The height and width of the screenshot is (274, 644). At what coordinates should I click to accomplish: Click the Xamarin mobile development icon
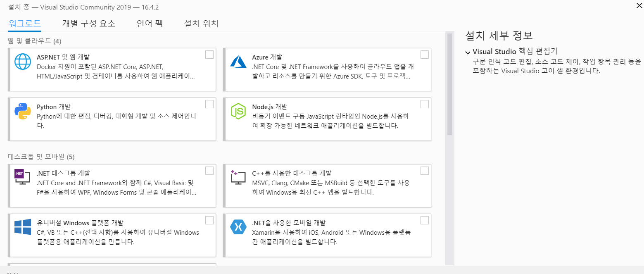[x=238, y=227]
